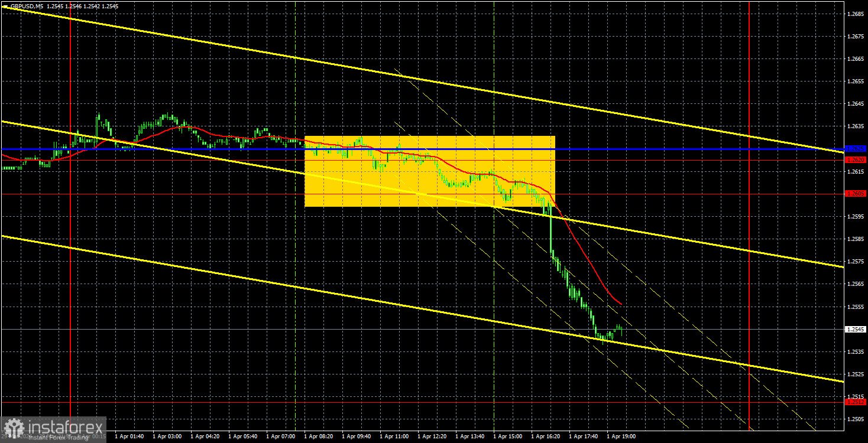Click the 1 Apr 19:00 time label
The image size is (868, 443).
[621, 437]
